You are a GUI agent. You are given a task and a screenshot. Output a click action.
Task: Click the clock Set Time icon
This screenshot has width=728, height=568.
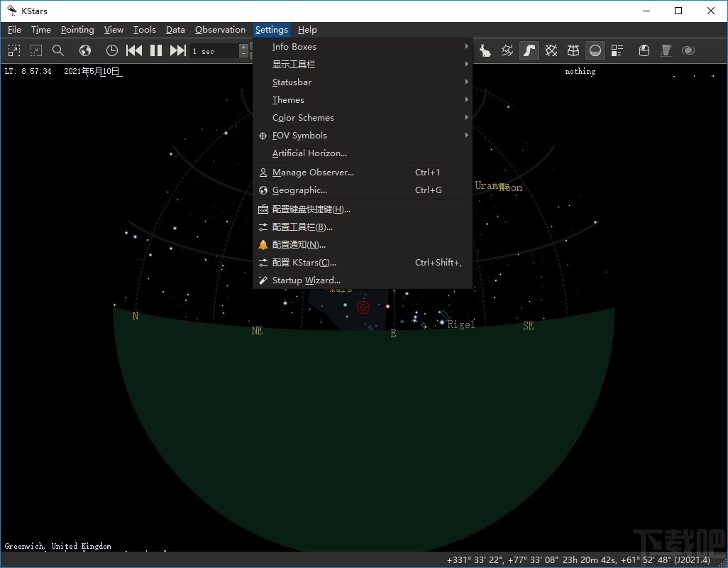tap(112, 50)
